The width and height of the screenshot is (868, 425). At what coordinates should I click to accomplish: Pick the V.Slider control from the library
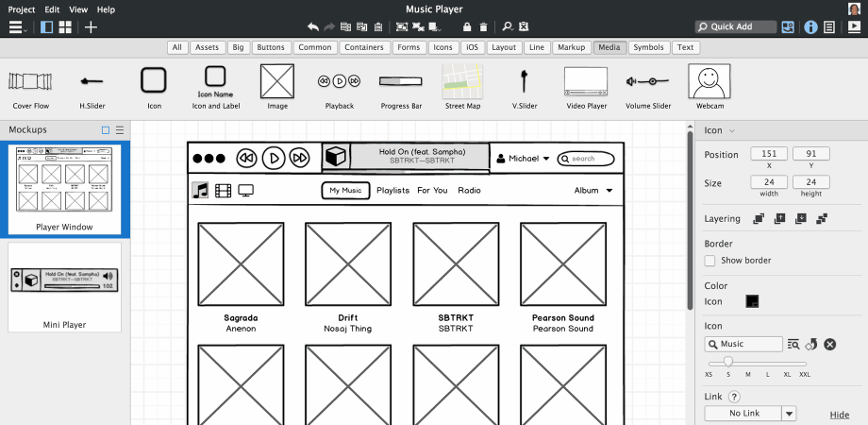(x=525, y=87)
